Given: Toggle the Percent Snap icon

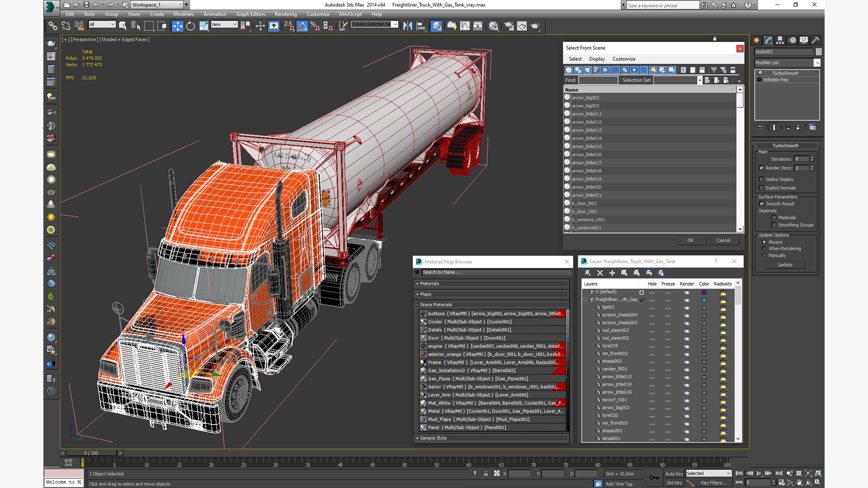Looking at the screenshot, I should 315,26.
